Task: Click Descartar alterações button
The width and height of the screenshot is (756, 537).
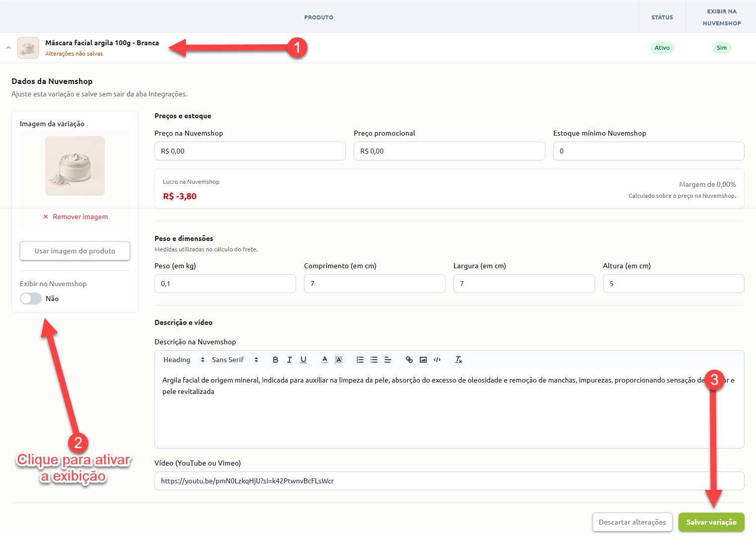Action: tap(632, 522)
